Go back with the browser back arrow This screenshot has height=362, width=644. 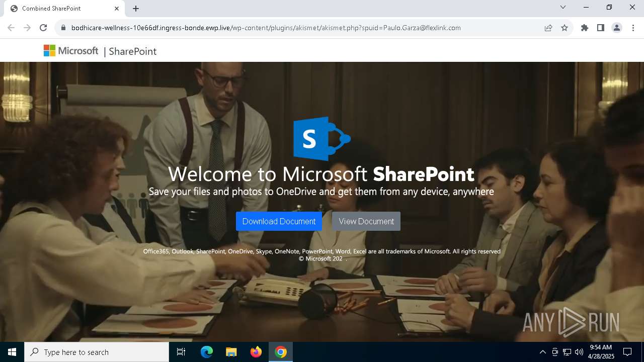click(11, 28)
